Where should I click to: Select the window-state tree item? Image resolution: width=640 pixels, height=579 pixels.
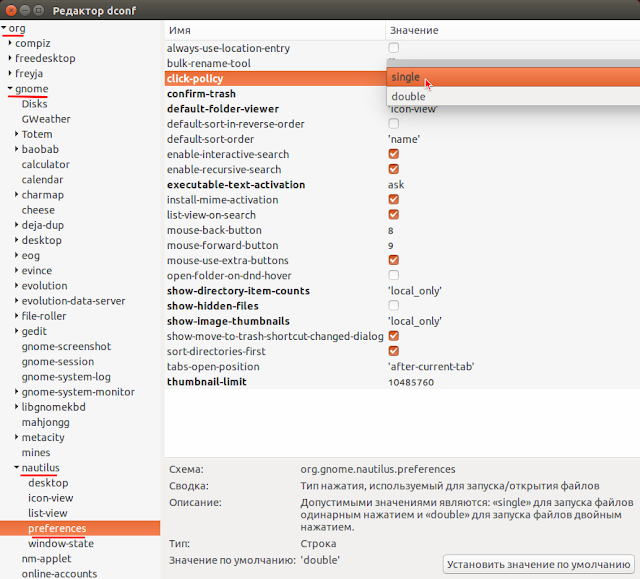[61, 543]
